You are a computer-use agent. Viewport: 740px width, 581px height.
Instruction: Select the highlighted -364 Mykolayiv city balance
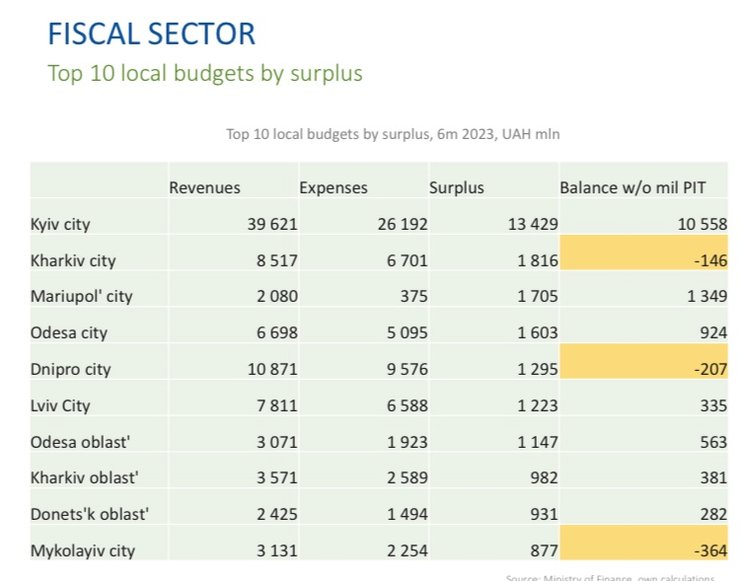(644, 550)
